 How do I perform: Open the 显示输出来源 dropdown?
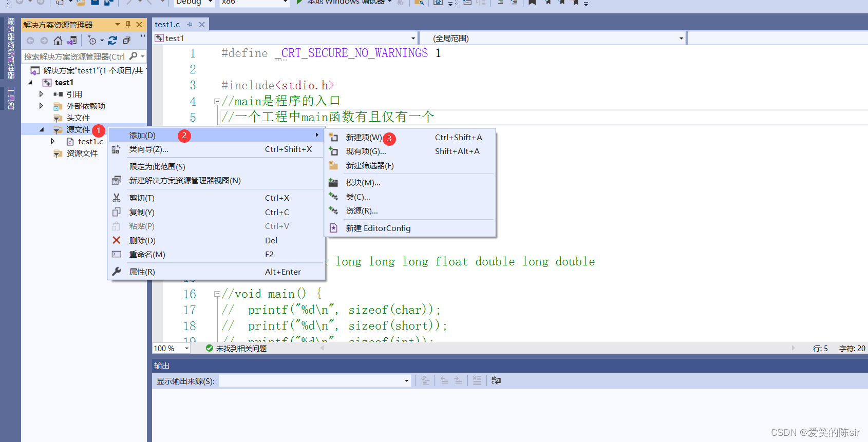406,380
